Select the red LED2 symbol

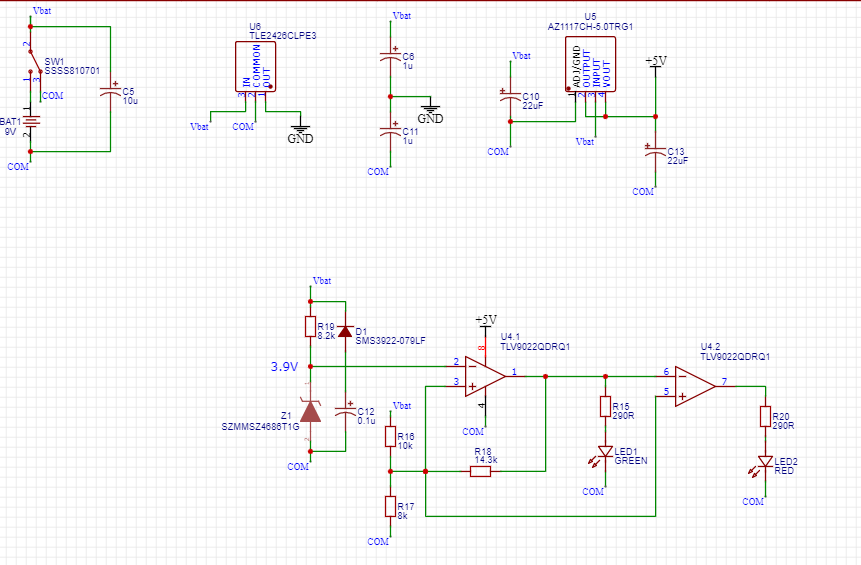765,462
